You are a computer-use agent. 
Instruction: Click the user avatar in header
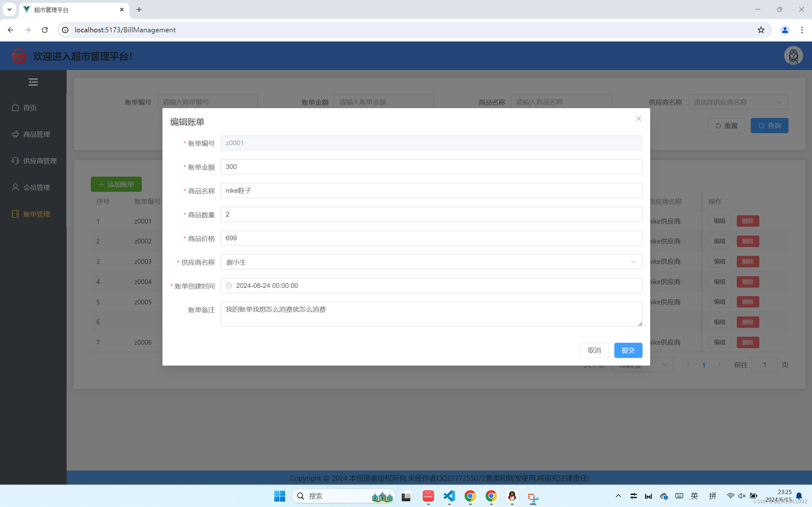(793, 56)
